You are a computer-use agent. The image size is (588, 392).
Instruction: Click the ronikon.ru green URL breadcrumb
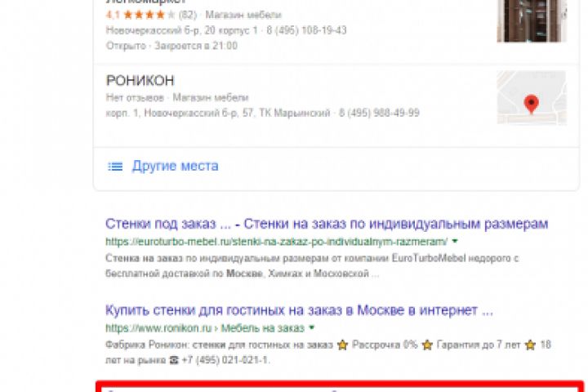click(205, 328)
